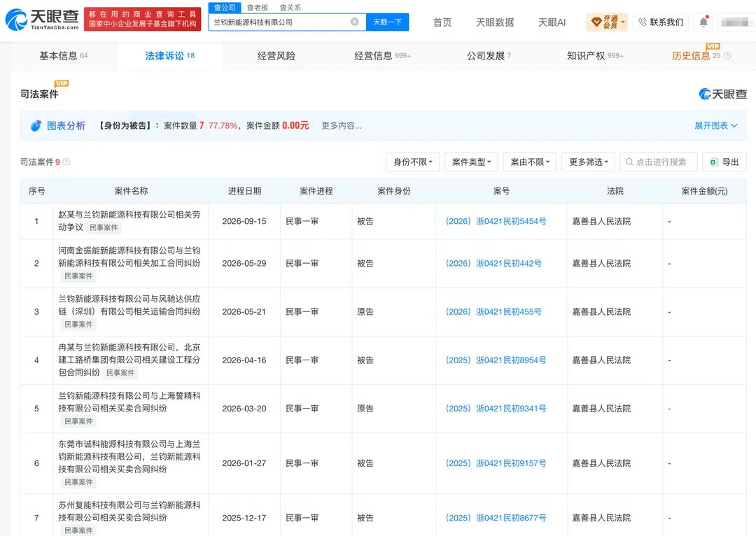Clear the search box with X icon
Screen dimensions: 756x536
(x=354, y=22)
